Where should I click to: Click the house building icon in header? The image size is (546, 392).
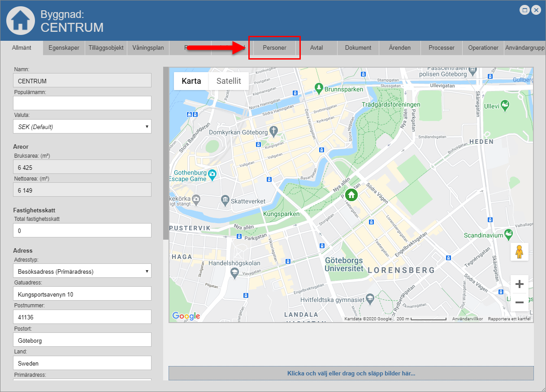(20, 20)
